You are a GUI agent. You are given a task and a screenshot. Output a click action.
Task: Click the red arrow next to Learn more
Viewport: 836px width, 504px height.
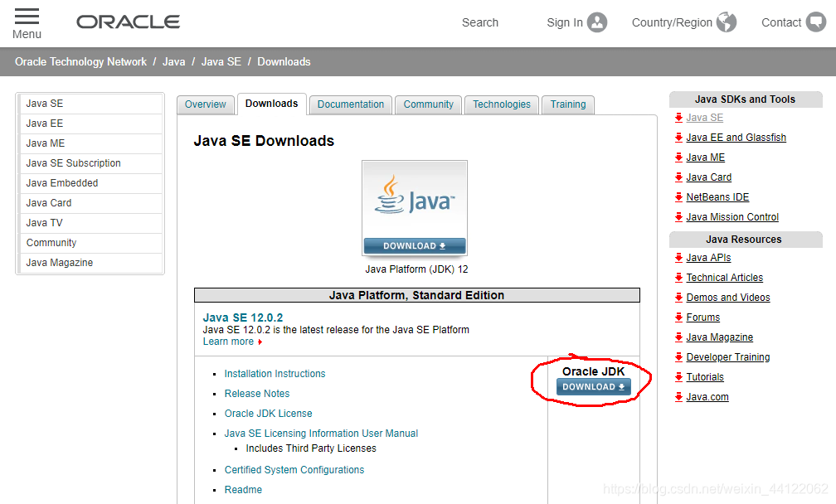(x=260, y=342)
